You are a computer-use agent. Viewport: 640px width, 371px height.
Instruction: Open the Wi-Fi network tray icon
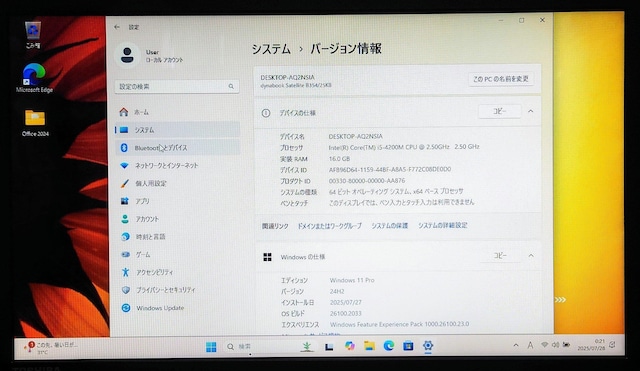pos(544,345)
